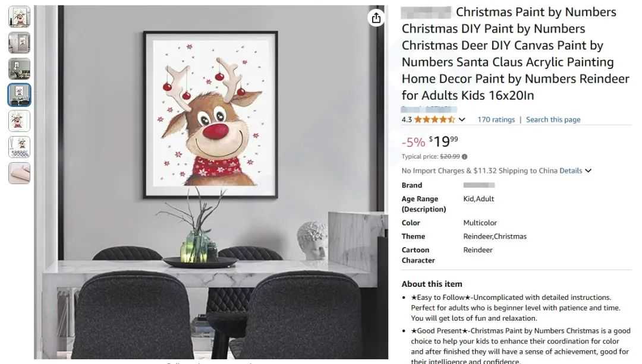The height and width of the screenshot is (364, 642).
Task: Click the blurred brand store link
Action: click(x=429, y=109)
